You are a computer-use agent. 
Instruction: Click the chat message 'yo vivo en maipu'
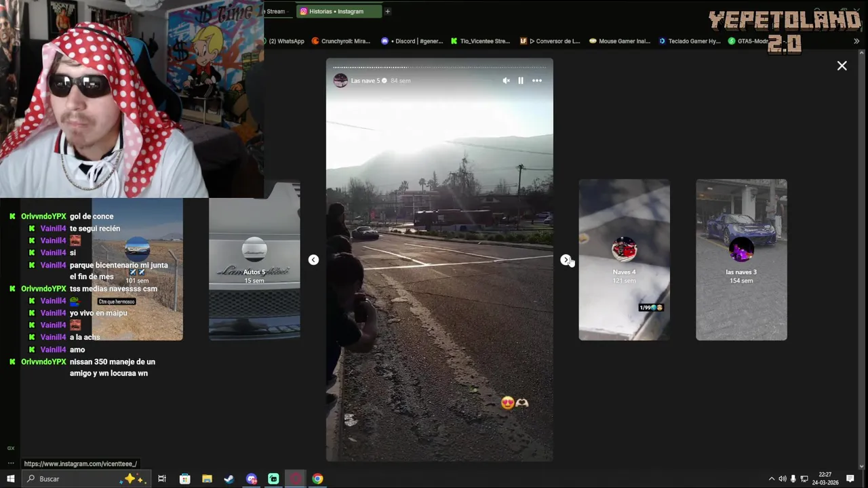tap(98, 313)
